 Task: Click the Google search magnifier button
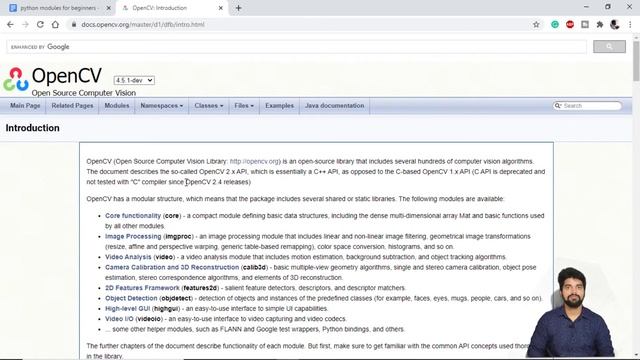609,47
